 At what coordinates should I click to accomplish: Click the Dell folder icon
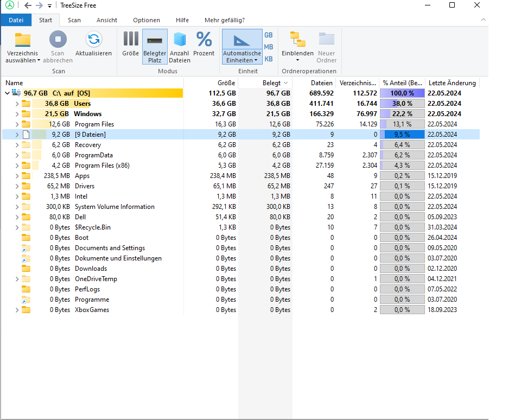click(x=26, y=217)
